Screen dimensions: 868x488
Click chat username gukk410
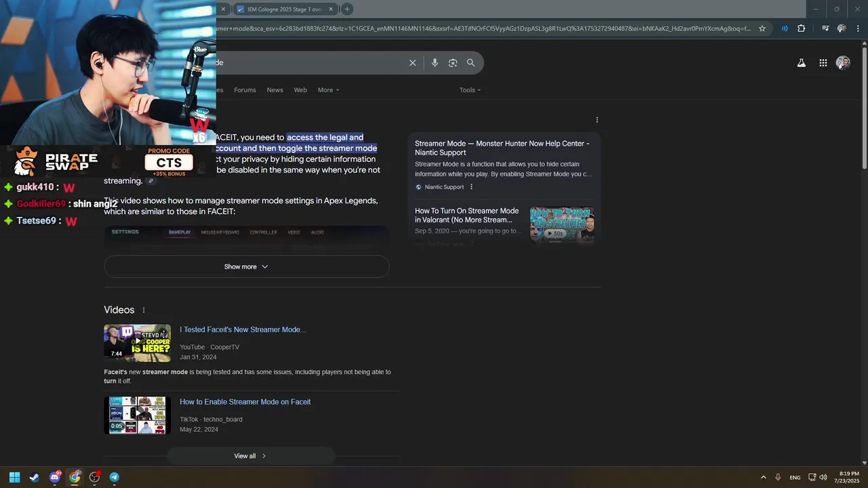[35, 187]
